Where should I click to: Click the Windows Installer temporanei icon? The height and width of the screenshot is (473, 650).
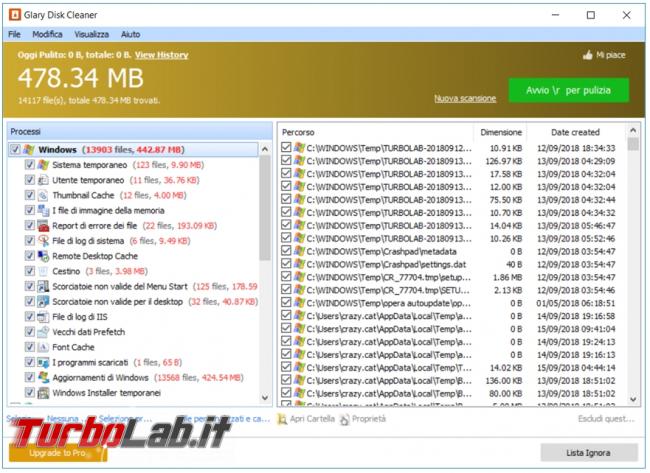click(x=43, y=393)
